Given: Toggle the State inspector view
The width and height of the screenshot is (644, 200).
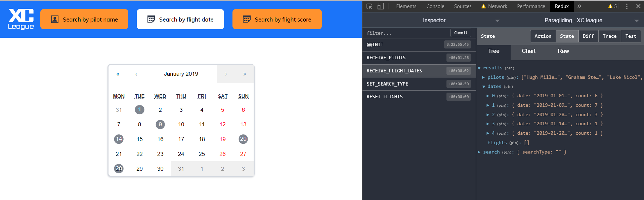Looking at the screenshot, I should 567,36.
